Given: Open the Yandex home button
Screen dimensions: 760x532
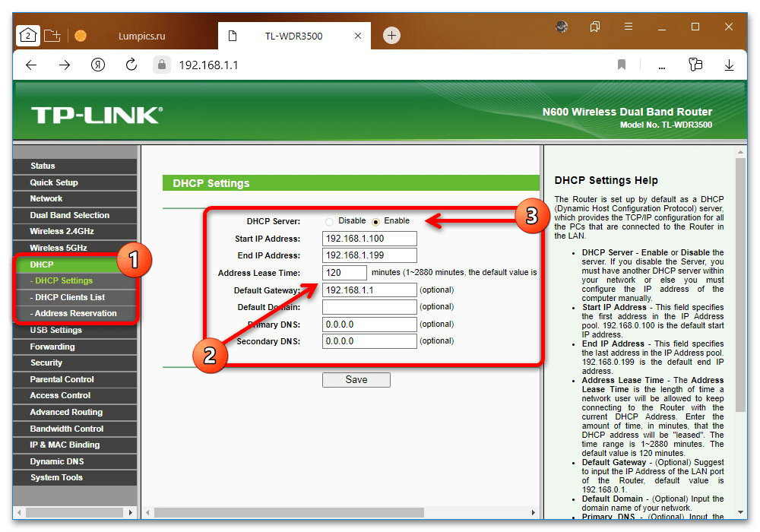Looking at the screenshot, I should tap(98, 65).
